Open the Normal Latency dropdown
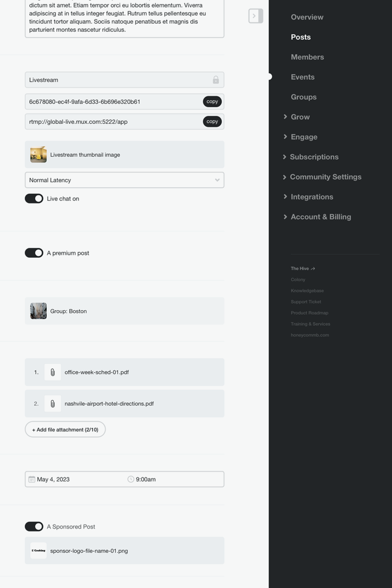 click(125, 180)
